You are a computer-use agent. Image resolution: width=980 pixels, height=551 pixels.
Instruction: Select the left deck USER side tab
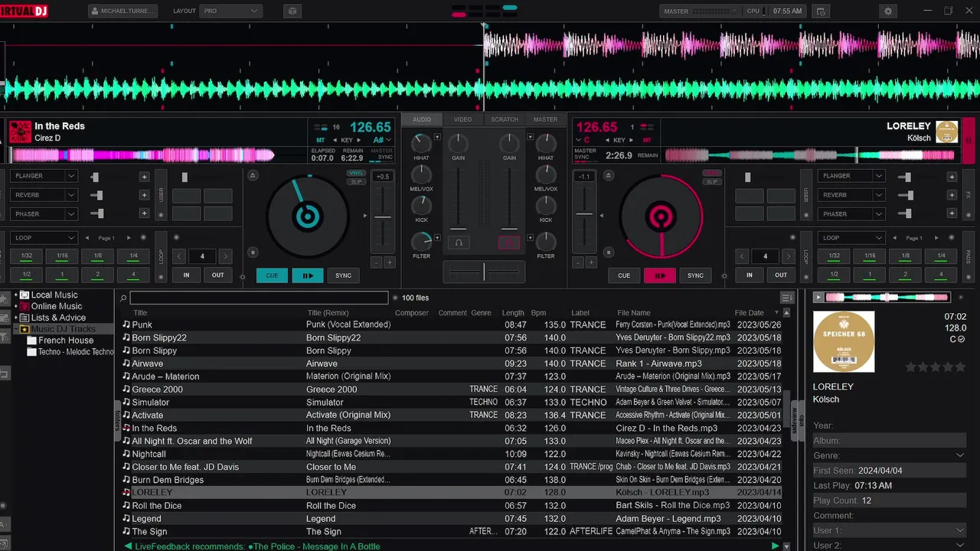161,195
